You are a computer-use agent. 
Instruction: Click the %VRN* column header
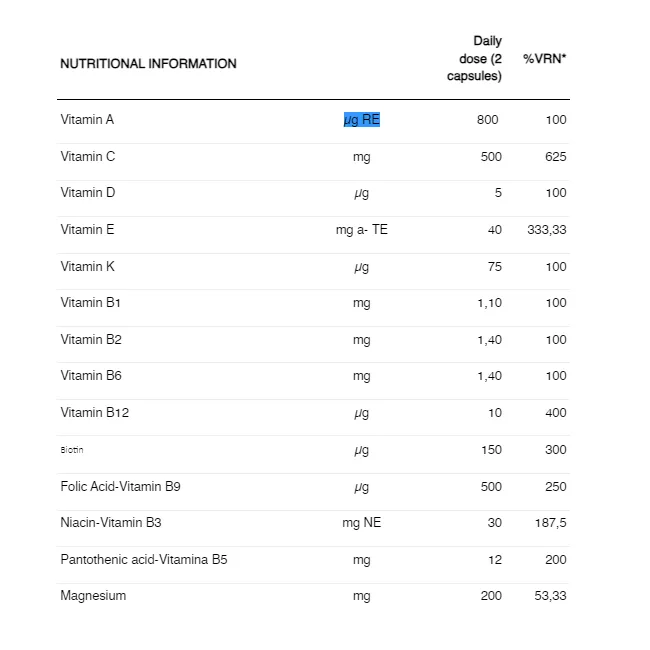(545, 59)
